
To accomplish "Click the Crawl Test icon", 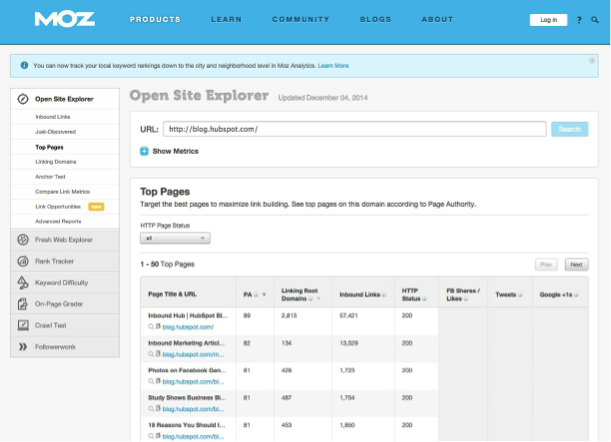I will [23, 325].
